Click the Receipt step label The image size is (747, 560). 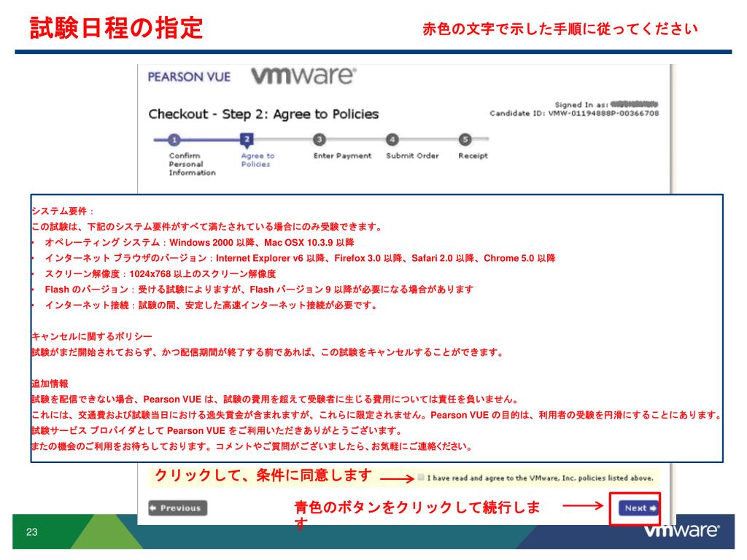pos(473,156)
